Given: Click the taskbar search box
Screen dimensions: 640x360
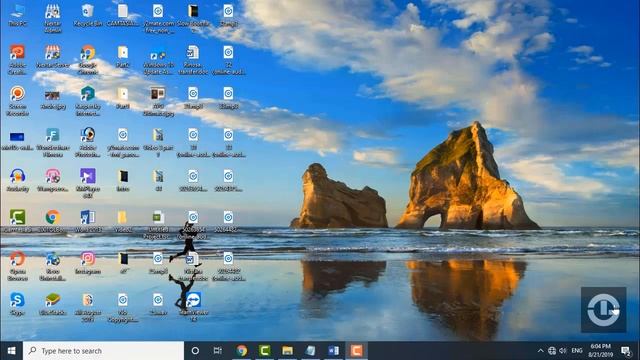Looking at the screenshot, I should (104, 351).
